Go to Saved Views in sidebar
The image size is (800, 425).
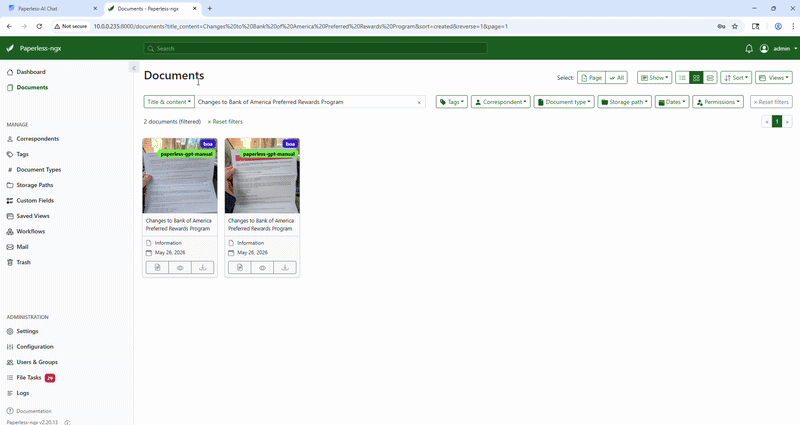coord(33,216)
